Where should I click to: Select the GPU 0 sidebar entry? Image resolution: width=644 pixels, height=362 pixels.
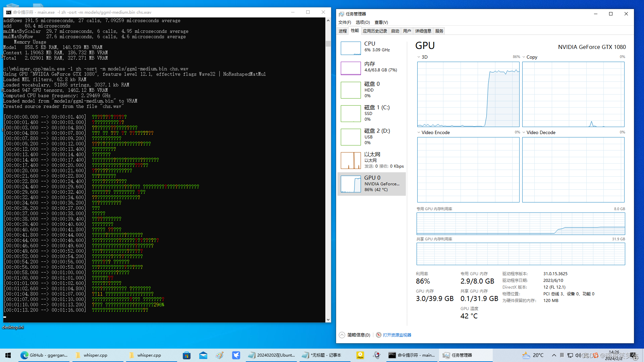tap(372, 184)
